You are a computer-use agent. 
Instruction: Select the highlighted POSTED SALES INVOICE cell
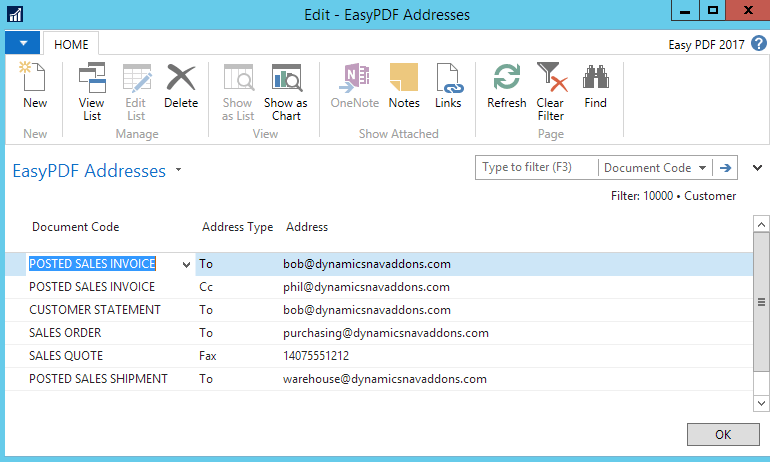pos(92,264)
